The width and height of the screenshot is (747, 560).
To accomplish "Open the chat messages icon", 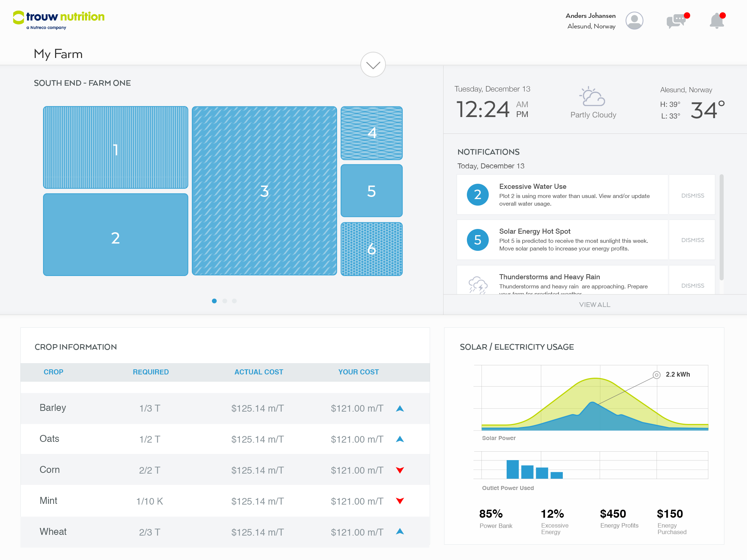I will (x=678, y=20).
